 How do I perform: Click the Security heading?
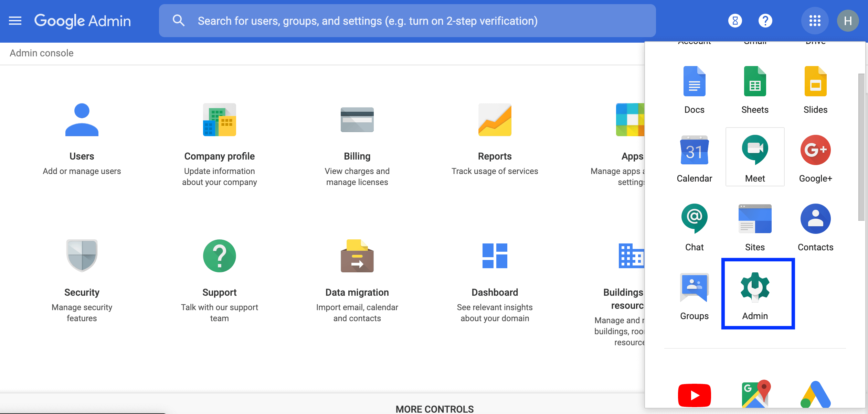(82, 292)
